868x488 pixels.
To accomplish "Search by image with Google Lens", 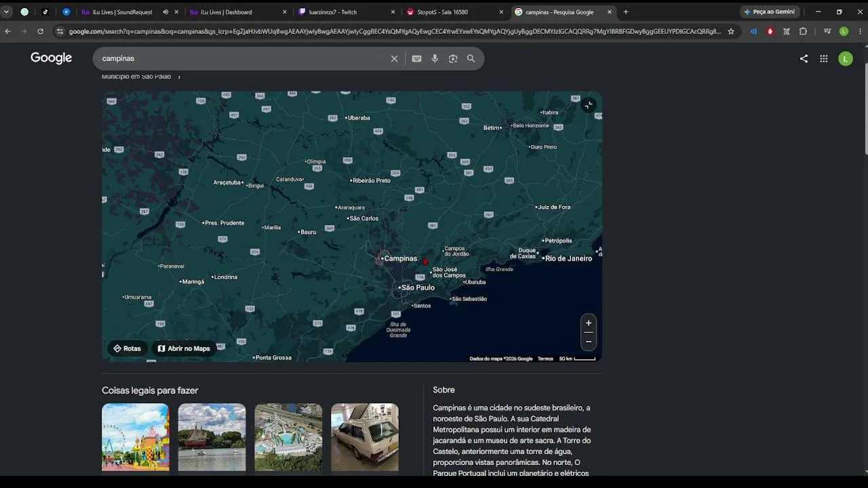I will 453,58.
